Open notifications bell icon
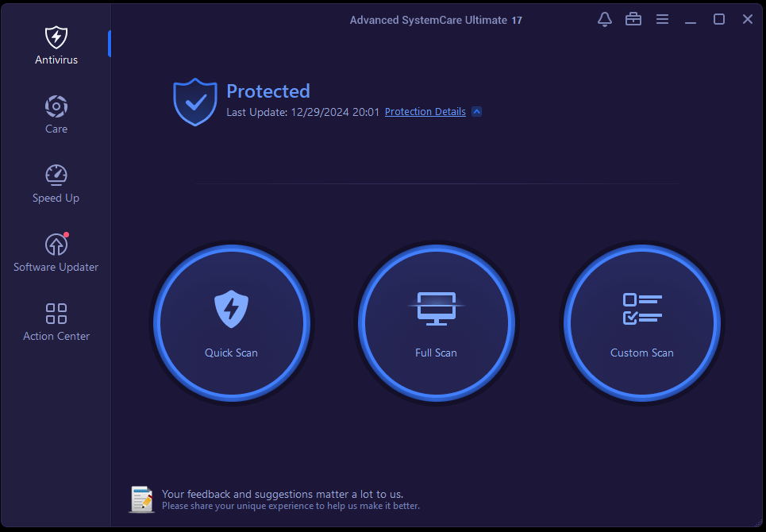766x532 pixels. click(605, 20)
